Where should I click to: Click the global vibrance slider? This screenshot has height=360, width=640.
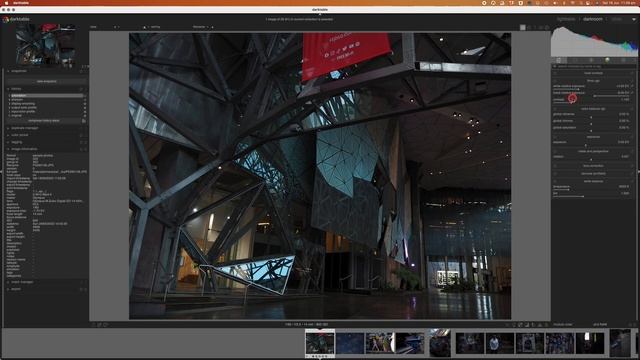tap(591, 115)
